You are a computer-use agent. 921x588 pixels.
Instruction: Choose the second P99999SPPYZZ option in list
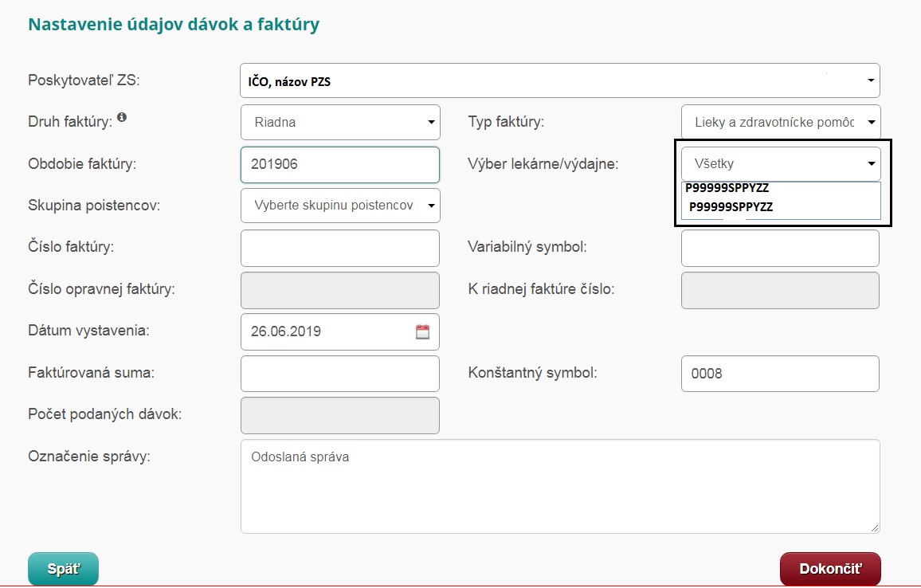[x=731, y=206]
